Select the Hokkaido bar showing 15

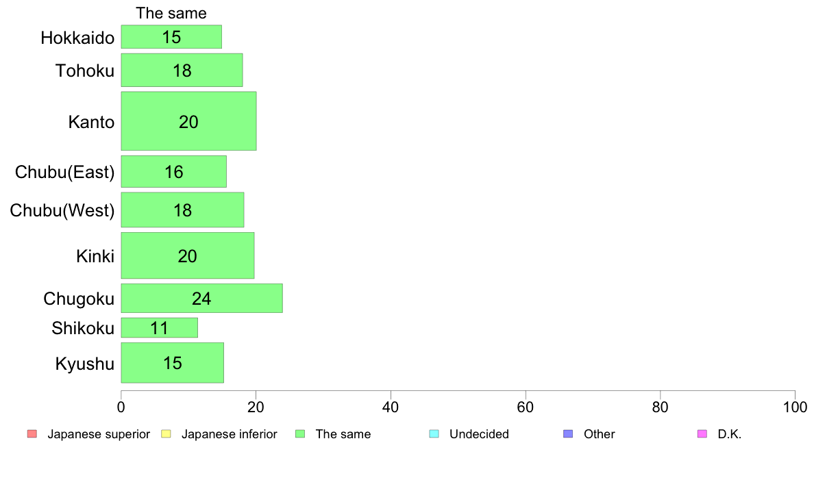pos(171,37)
